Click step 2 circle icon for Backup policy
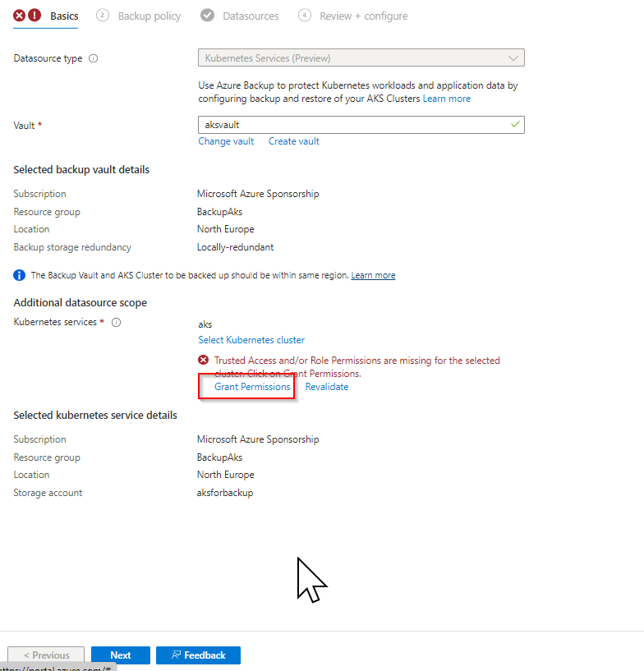Screen dimensions: 644x671 click(x=103, y=16)
